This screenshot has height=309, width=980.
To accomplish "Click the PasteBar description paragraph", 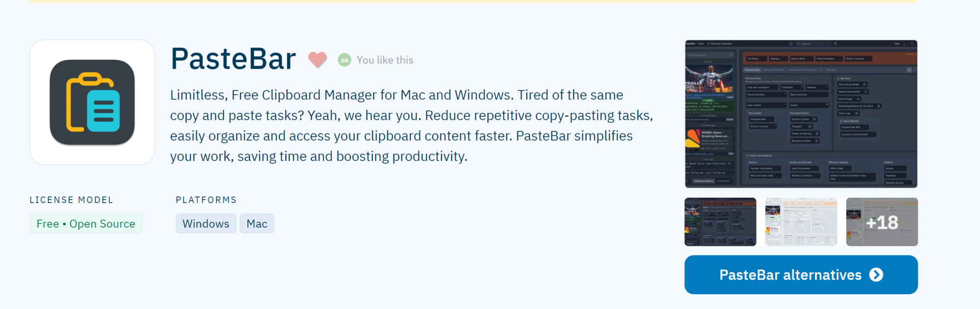I will tap(412, 126).
